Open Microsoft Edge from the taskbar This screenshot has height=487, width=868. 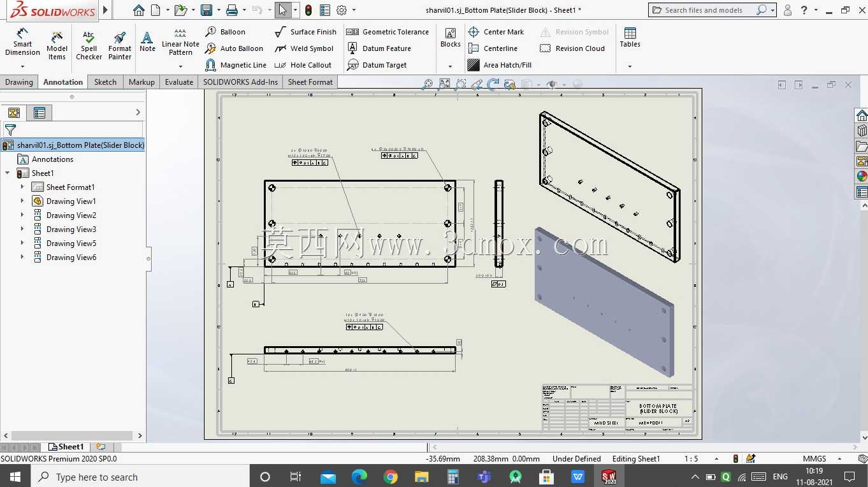coord(359,477)
